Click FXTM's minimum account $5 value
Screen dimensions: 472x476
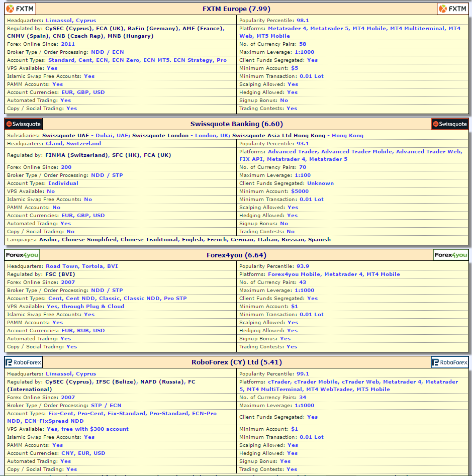click(295, 68)
